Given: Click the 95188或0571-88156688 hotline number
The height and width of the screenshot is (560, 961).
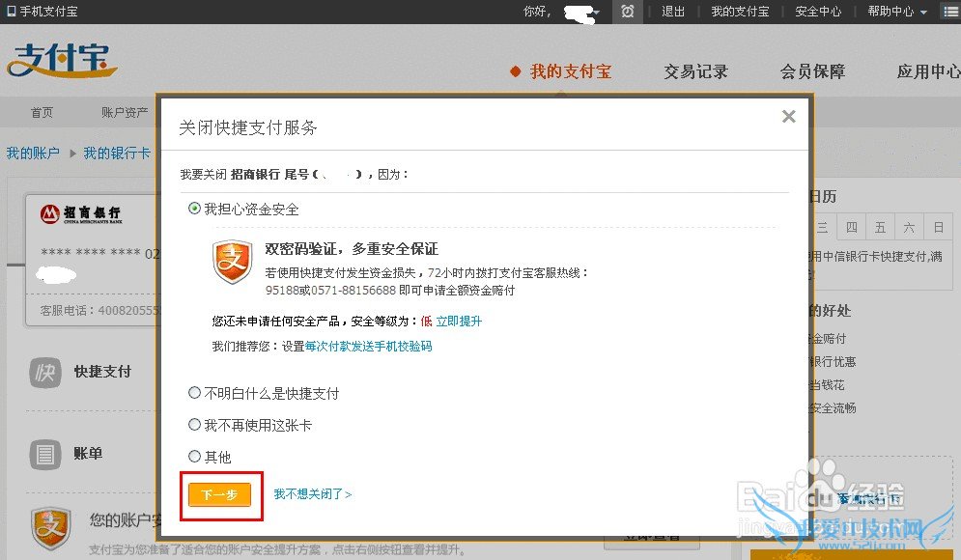Looking at the screenshot, I should [330, 291].
